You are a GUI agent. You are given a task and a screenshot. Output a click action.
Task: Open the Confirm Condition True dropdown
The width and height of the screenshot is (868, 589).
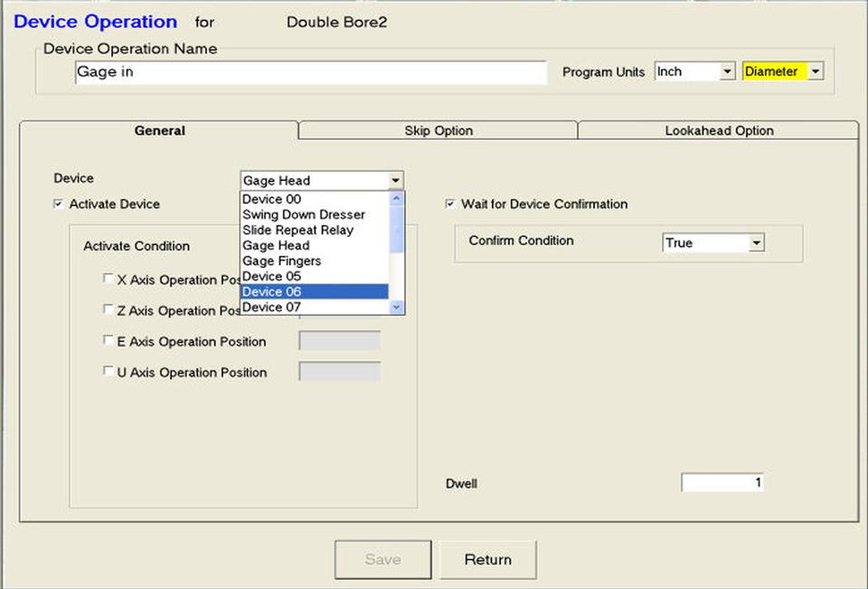756,243
